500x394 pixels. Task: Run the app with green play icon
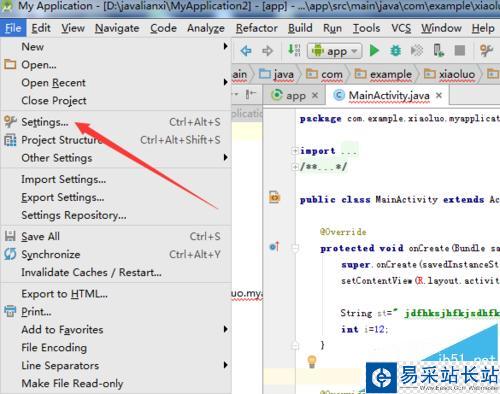pos(374,51)
